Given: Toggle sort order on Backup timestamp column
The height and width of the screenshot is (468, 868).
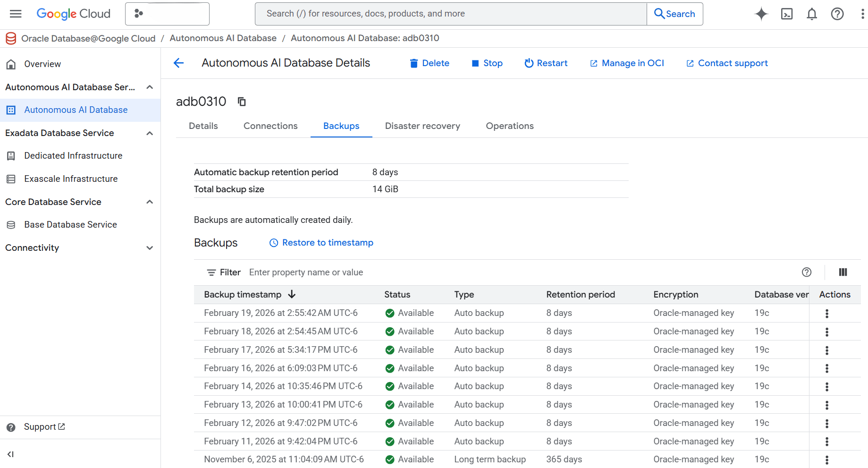Looking at the screenshot, I should click(292, 294).
